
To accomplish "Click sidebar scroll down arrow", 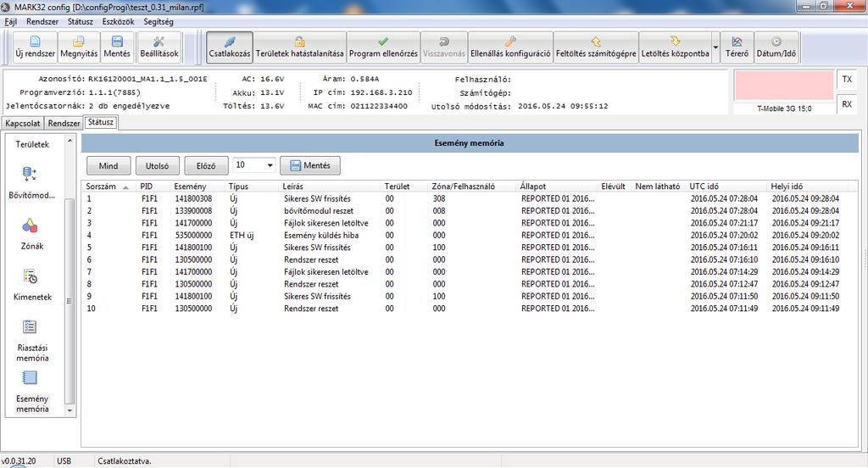I will [x=70, y=410].
